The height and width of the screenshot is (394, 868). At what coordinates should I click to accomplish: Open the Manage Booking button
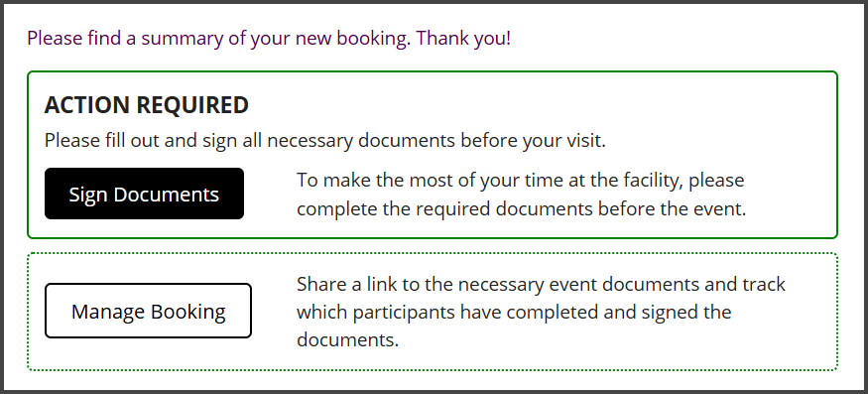(x=149, y=311)
